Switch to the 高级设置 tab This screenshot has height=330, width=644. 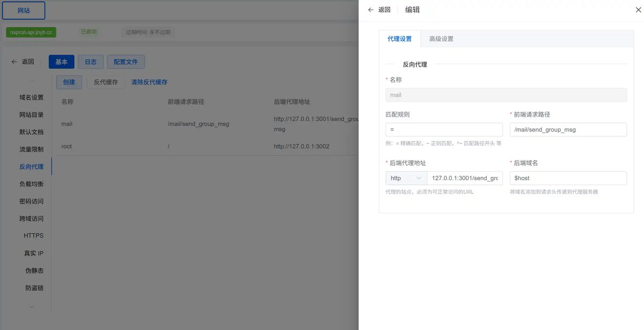point(441,39)
